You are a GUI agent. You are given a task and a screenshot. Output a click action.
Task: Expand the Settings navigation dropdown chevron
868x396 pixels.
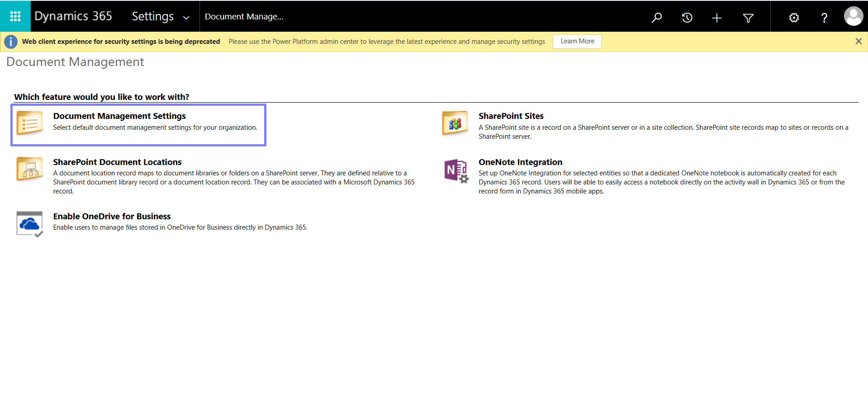click(186, 18)
